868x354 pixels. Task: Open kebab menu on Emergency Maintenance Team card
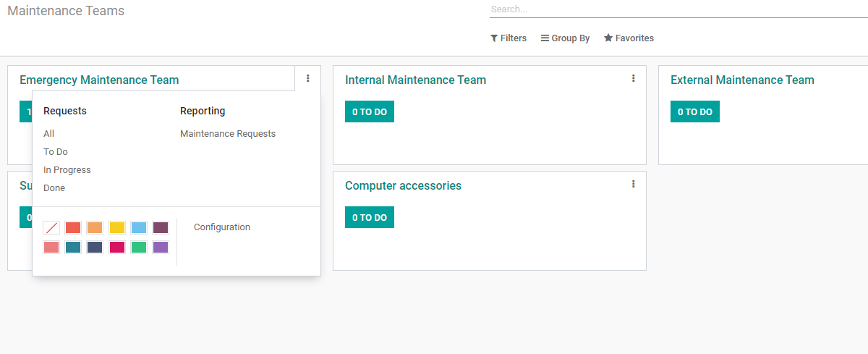point(308,78)
